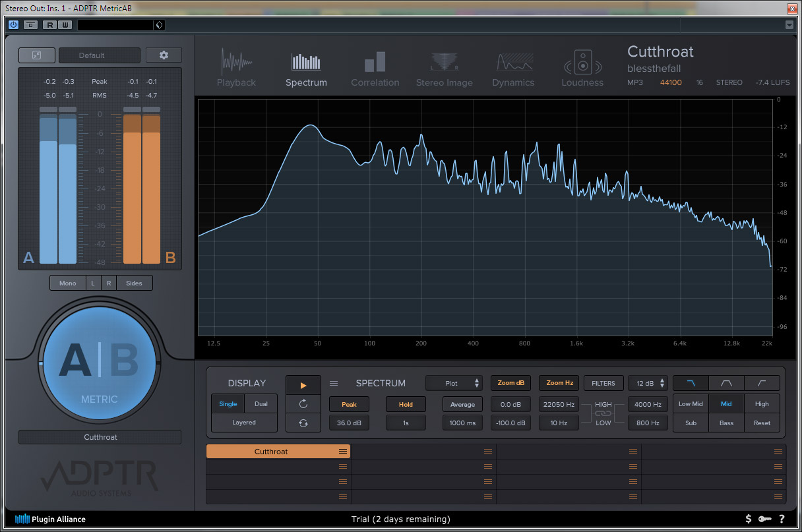Image resolution: width=802 pixels, height=532 pixels.
Task: Select the band-pass filter shape icon
Action: (x=726, y=383)
